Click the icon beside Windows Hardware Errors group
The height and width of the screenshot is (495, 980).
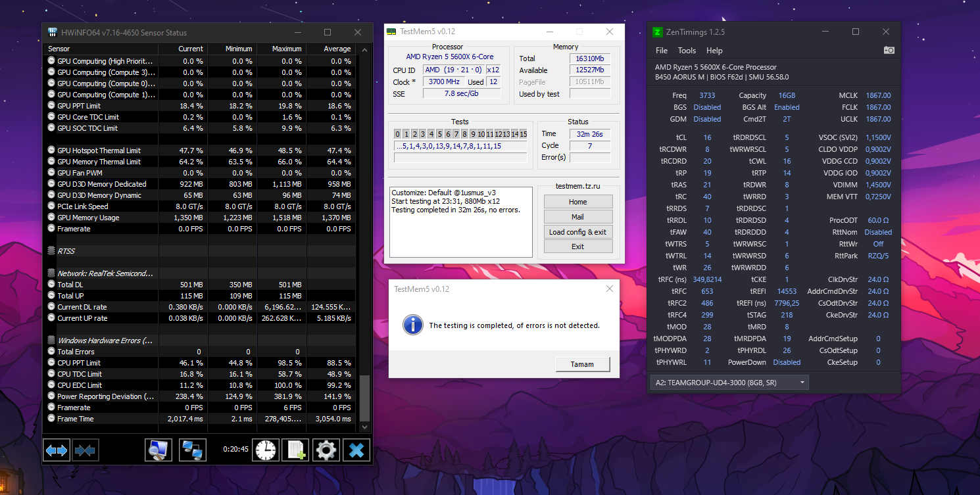tap(52, 341)
